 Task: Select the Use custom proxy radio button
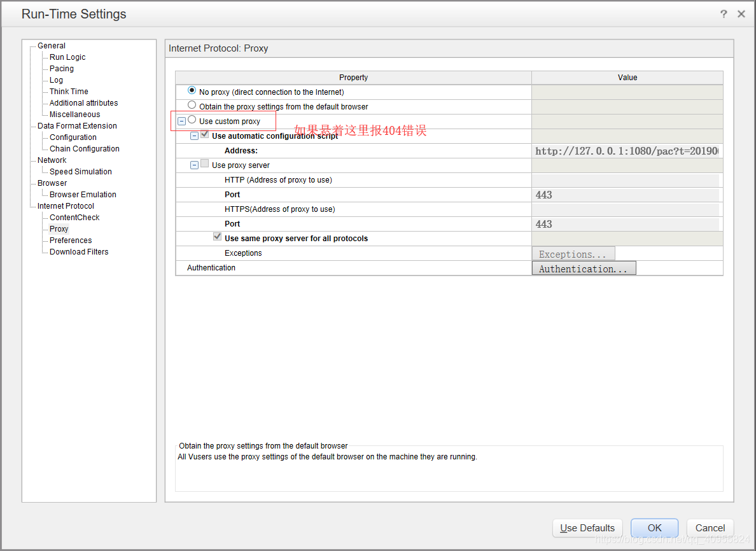point(192,120)
